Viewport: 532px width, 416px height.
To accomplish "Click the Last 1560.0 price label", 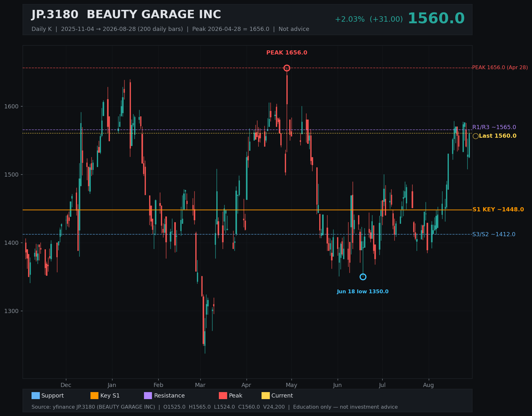I will [498, 136].
